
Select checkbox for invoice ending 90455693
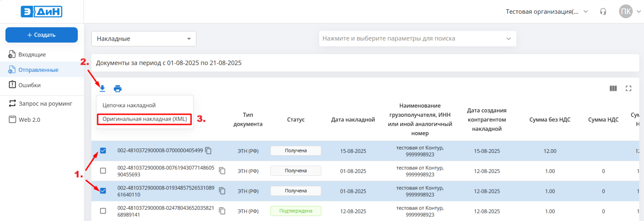coord(103,171)
